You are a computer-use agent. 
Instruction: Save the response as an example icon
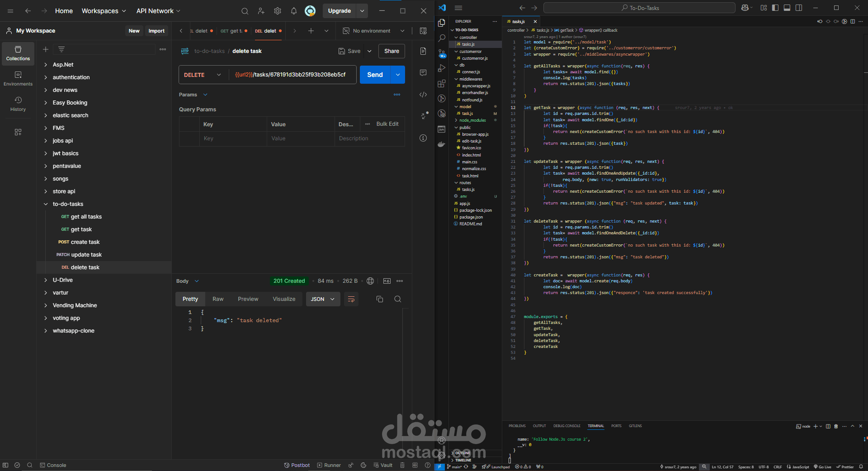387,281
